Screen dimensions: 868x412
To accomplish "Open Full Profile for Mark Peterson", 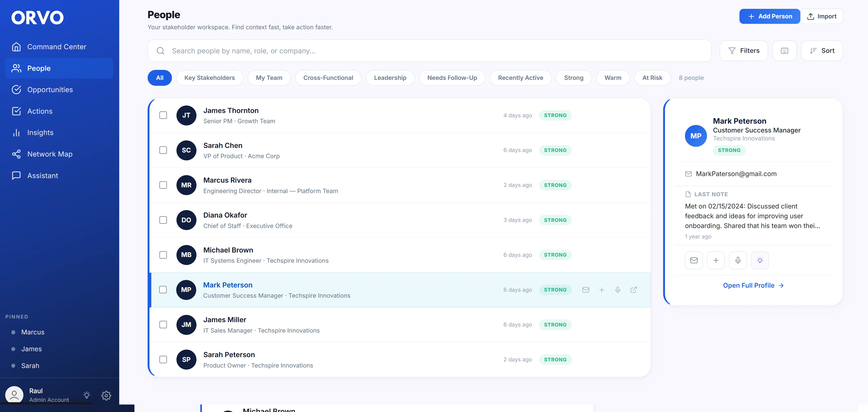I will tap(754, 285).
